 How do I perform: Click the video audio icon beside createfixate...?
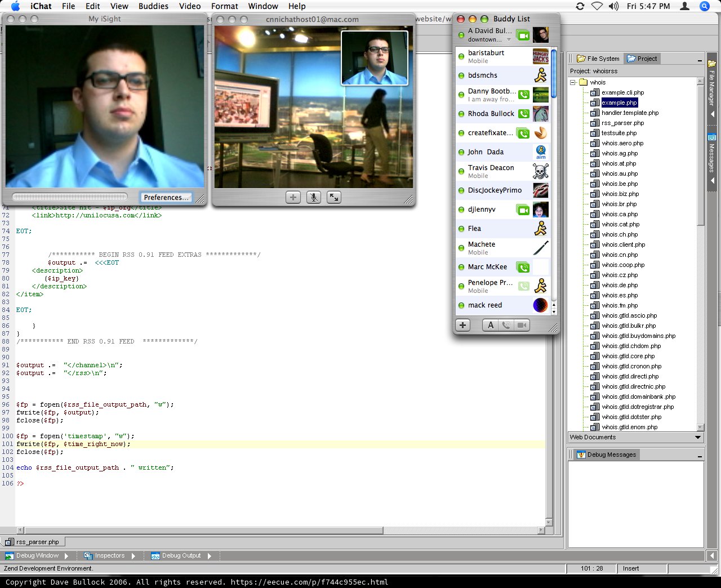(523, 133)
